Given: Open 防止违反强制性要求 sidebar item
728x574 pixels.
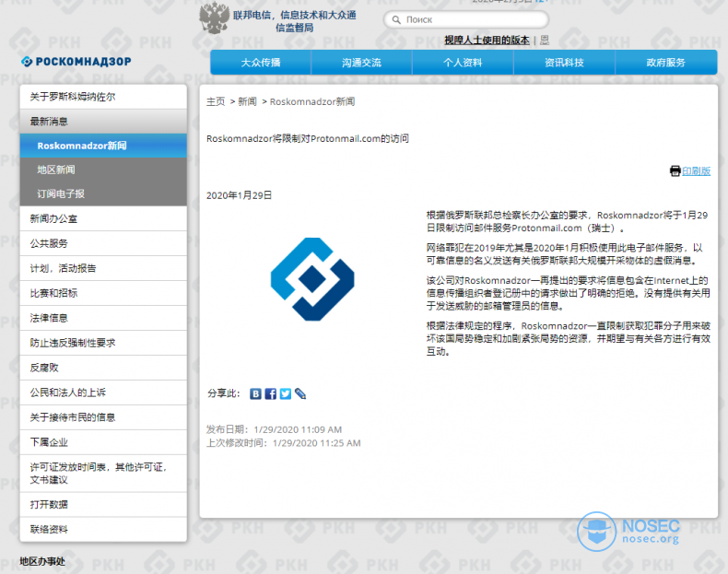Looking at the screenshot, I should [103, 343].
